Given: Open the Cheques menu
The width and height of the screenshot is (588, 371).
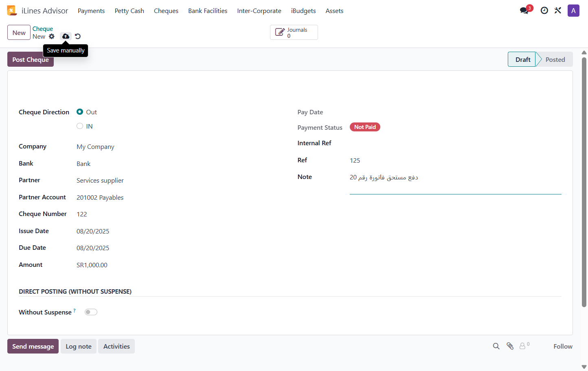Looking at the screenshot, I should coord(166,11).
